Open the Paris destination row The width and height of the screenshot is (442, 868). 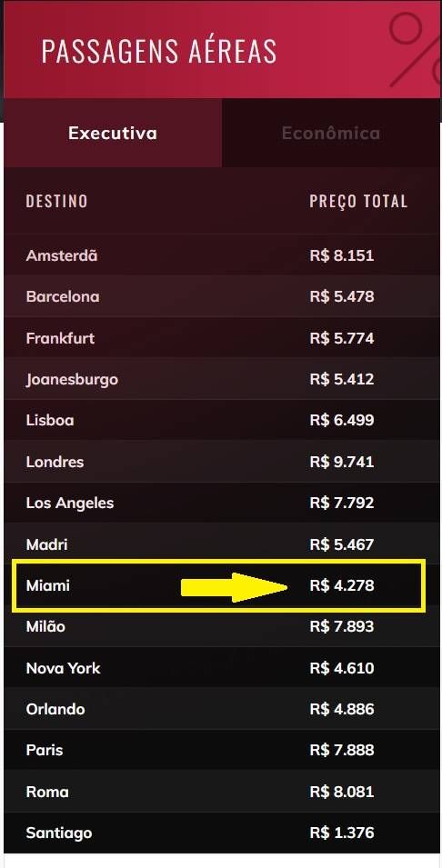click(221, 750)
